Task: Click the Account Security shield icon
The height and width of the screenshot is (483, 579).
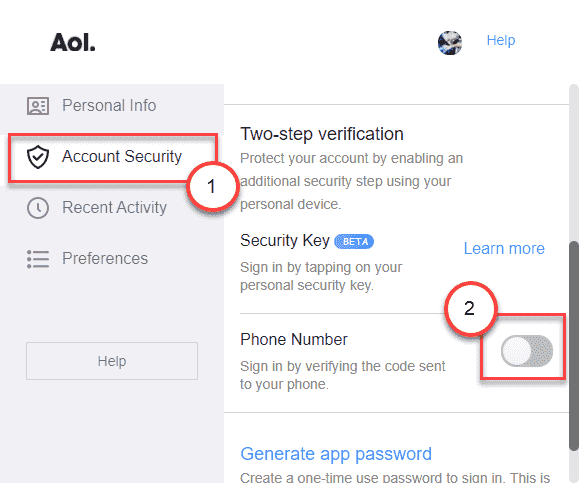Action: pyautogui.click(x=38, y=157)
